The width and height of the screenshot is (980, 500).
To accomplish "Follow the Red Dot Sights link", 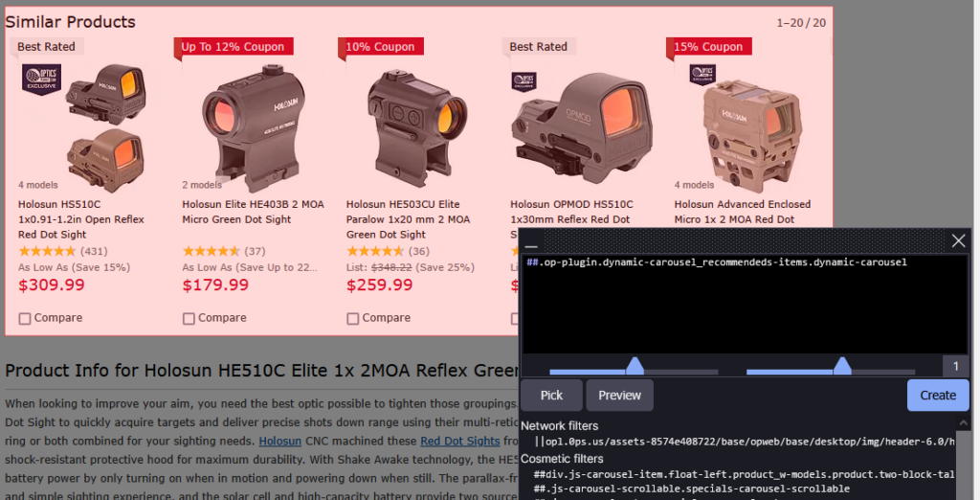I will point(460,442).
